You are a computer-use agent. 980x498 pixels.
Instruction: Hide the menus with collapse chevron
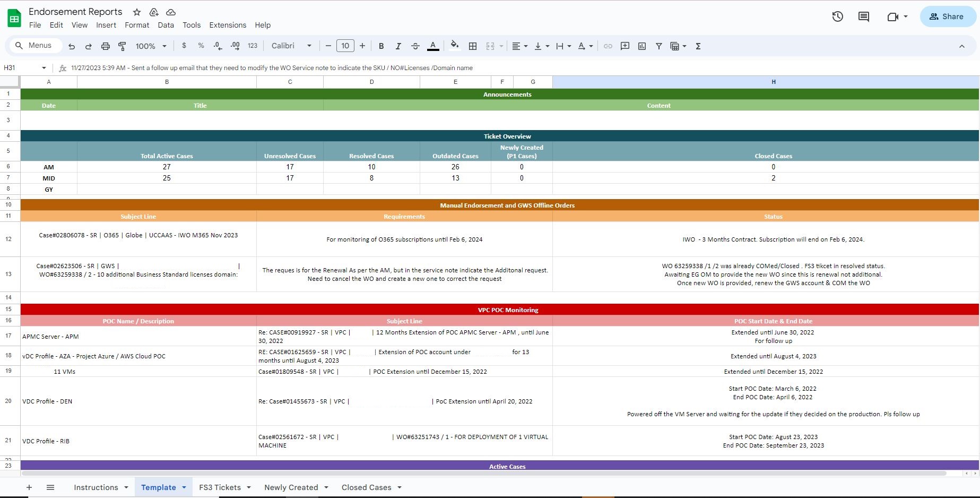pos(962,46)
